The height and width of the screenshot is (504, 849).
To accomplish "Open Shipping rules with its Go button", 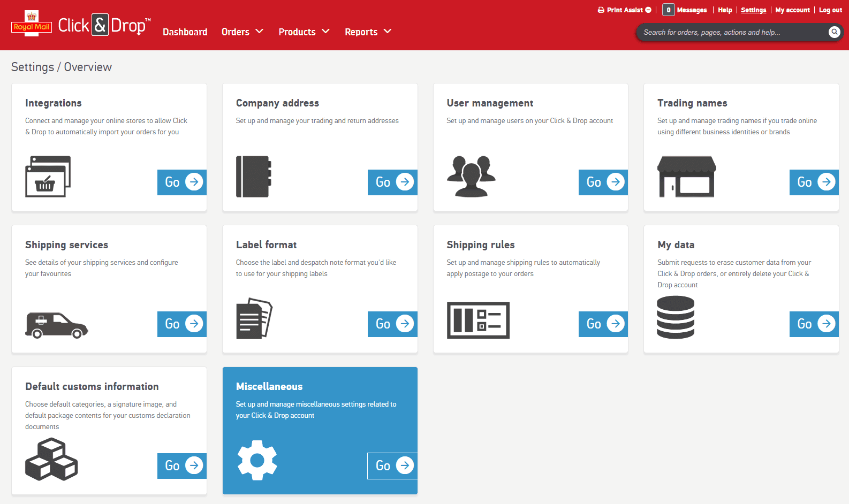I will pyautogui.click(x=603, y=324).
